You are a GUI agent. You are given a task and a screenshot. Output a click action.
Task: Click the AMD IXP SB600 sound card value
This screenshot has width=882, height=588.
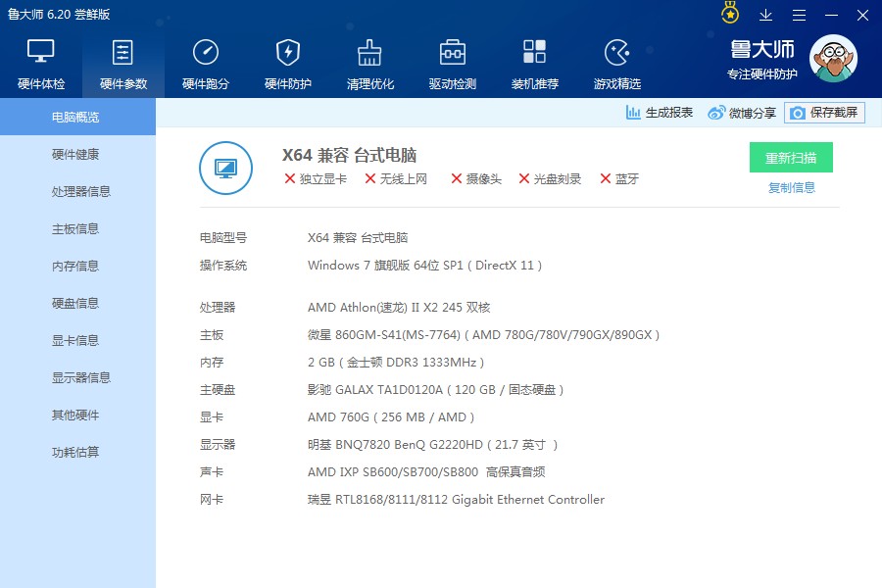[426, 472]
